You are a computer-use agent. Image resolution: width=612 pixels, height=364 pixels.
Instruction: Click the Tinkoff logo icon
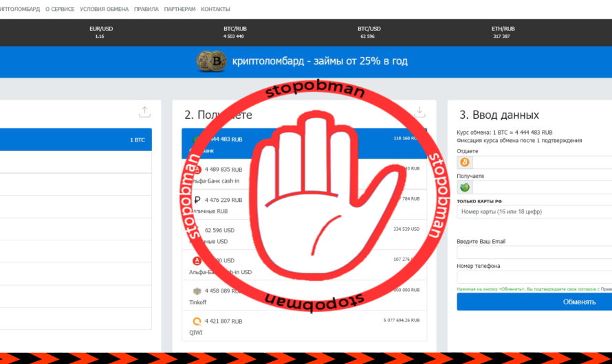coord(197,291)
